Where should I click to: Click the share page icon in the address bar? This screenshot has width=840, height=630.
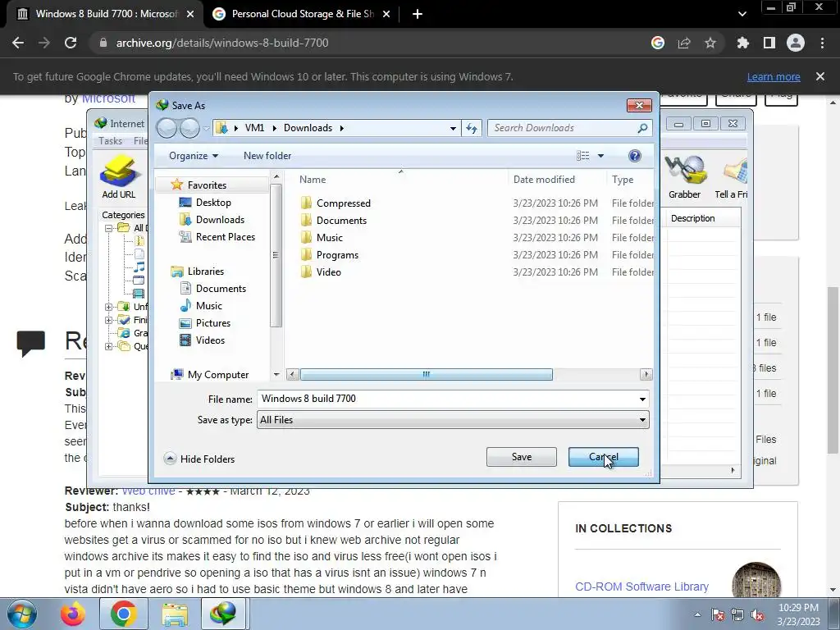pyautogui.click(x=684, y=43)
